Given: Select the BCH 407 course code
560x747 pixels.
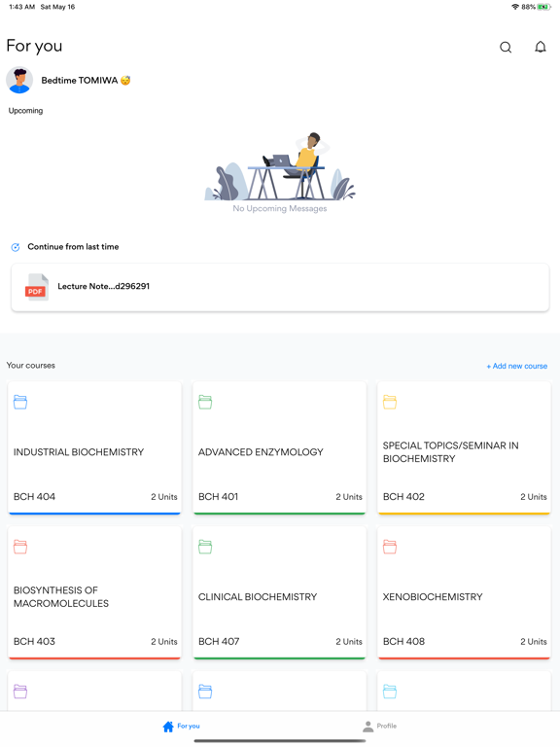Looking at the screenshot, I should pyautogui.click(x=219, y=642).
